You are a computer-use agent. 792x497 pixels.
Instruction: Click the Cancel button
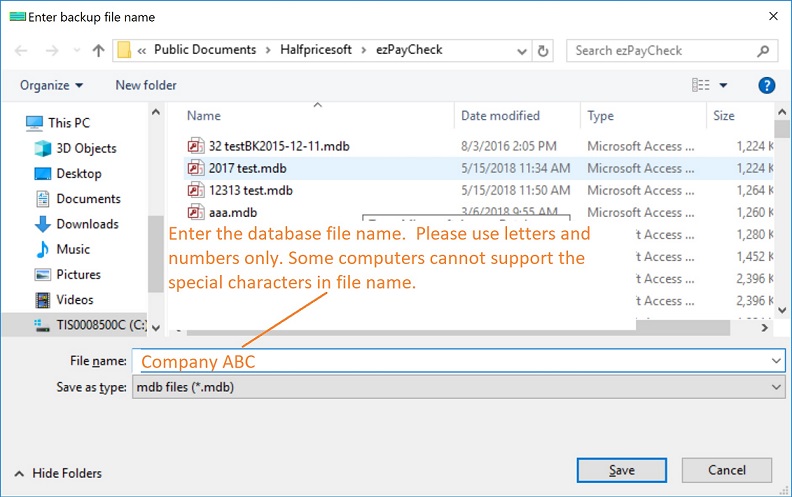coord(727,470)
